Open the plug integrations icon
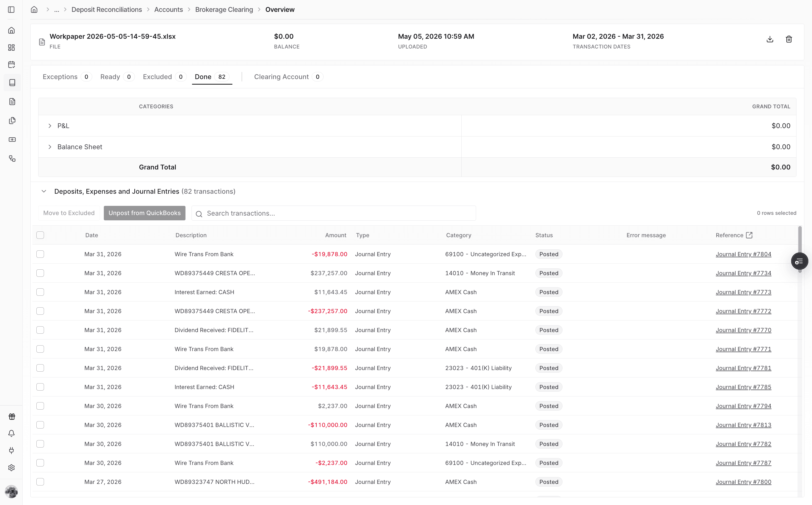 12,450
